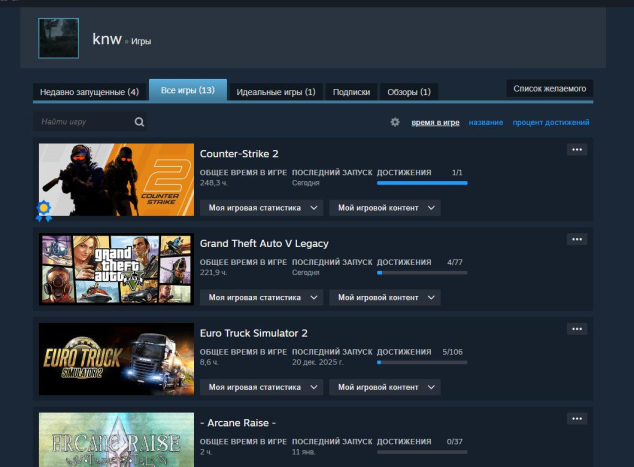Click the Найти игру search field
The image size is (634, 467).
tap(83, 122)
